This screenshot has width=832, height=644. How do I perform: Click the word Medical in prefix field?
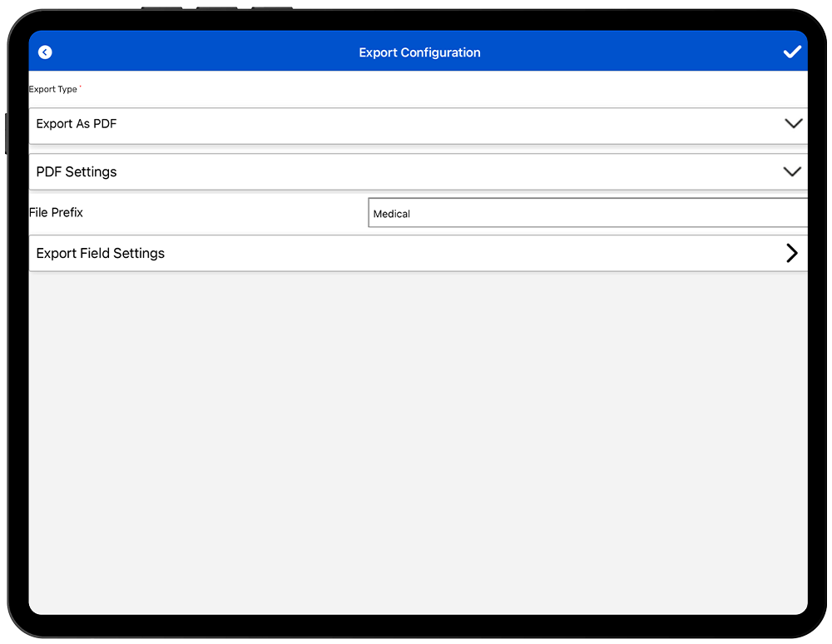point(392,215)
